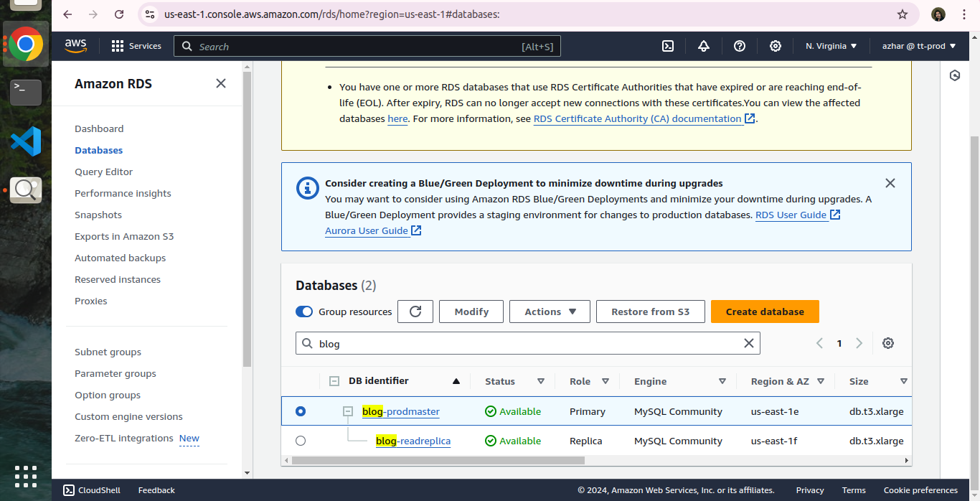Screen dimensions: 980x501
Task: Clear the blog search filter
Action: (749, 343)
